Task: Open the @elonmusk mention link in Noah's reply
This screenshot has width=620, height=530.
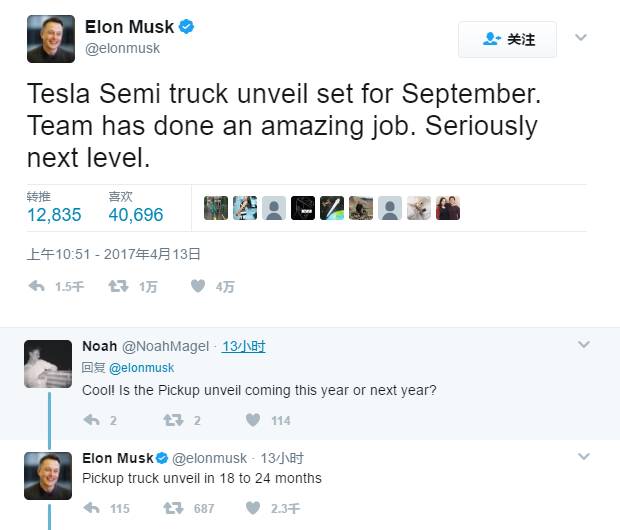Action: click(x=141, y=368)
